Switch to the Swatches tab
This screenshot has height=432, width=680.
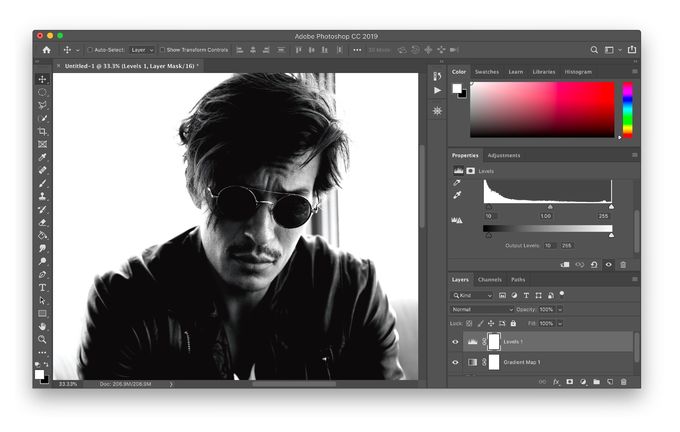[x=487, y=72]
